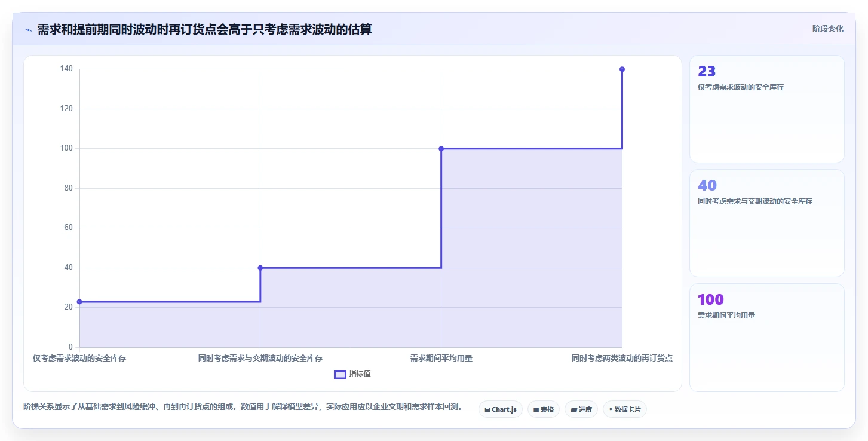Click card caption 仅考虑需求波动的安全库存
Image resolution: width=868 pixels, height=441 pixels.
pos(741,87)
